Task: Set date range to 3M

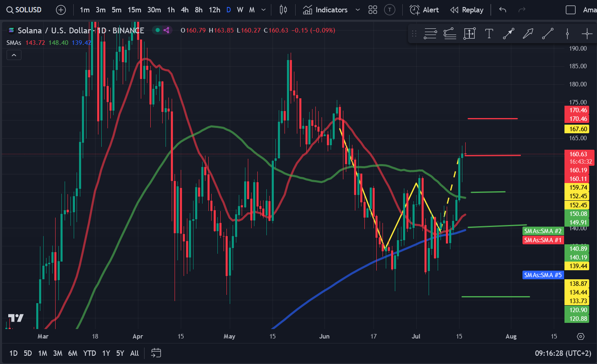Action: (x=58, y=353)
